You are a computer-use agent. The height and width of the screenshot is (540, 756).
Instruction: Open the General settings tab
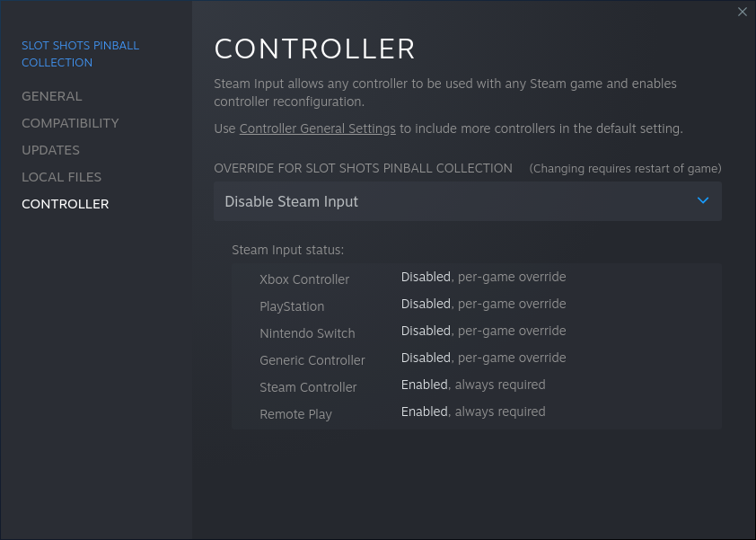(52, 96)
